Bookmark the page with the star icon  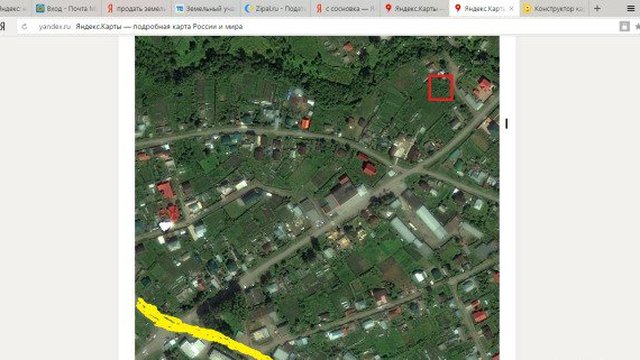[637, 27]
